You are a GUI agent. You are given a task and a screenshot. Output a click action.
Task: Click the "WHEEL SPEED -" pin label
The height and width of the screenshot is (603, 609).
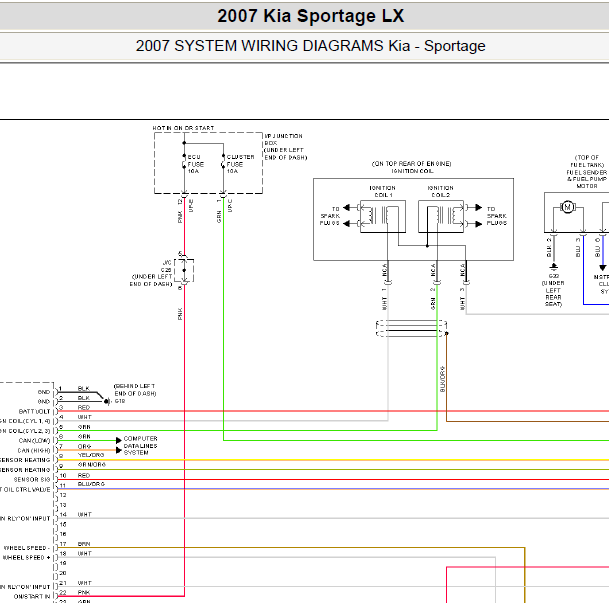pos(27,548)
